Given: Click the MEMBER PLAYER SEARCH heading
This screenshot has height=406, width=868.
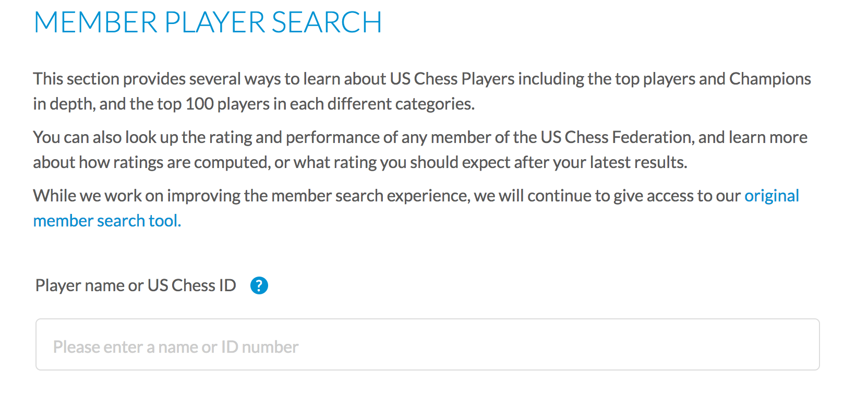Looking at the screenshot, I should 208,22.
